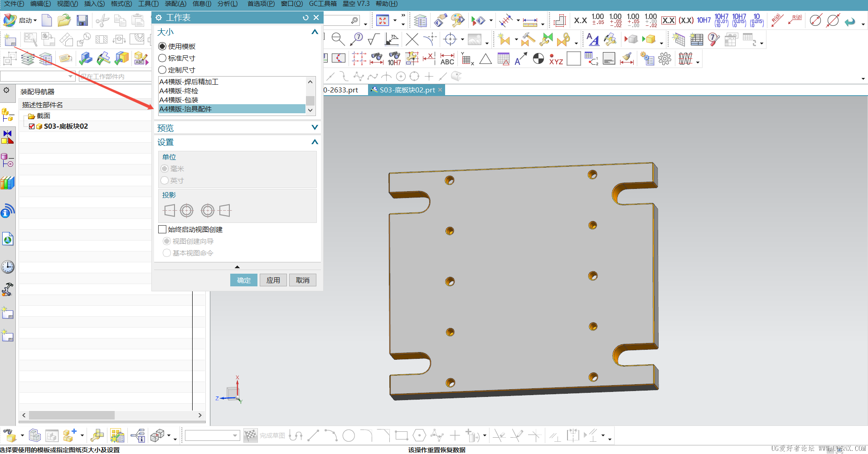Select the 基本视图命令 radio option
The width and height of the screenshot is (868, 454).
click(167, 253)
